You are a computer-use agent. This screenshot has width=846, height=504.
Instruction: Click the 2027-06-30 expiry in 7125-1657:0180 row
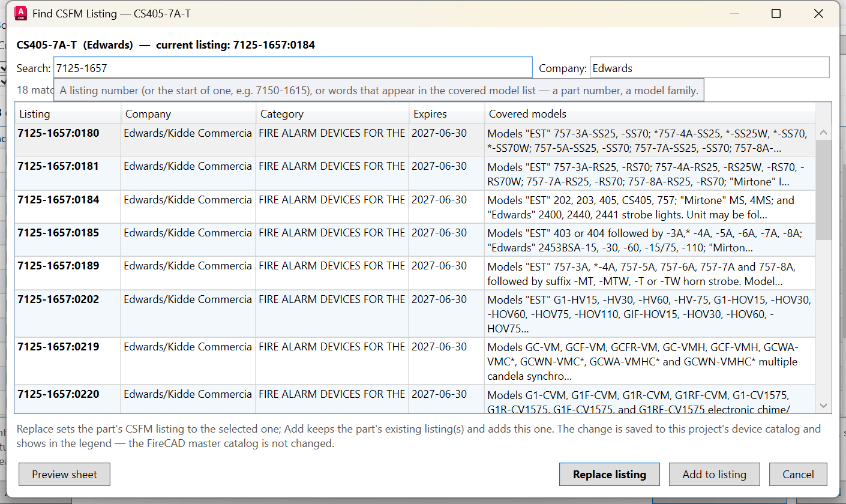coord(439,133)
